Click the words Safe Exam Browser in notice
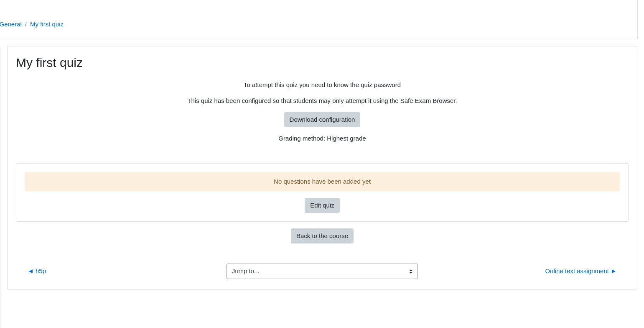This screenshot has height=328, width=644. (x=428, y=101)
